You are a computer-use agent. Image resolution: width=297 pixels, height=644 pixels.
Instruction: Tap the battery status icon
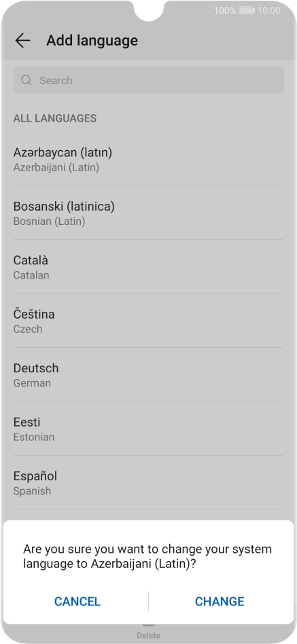point(247,10)
